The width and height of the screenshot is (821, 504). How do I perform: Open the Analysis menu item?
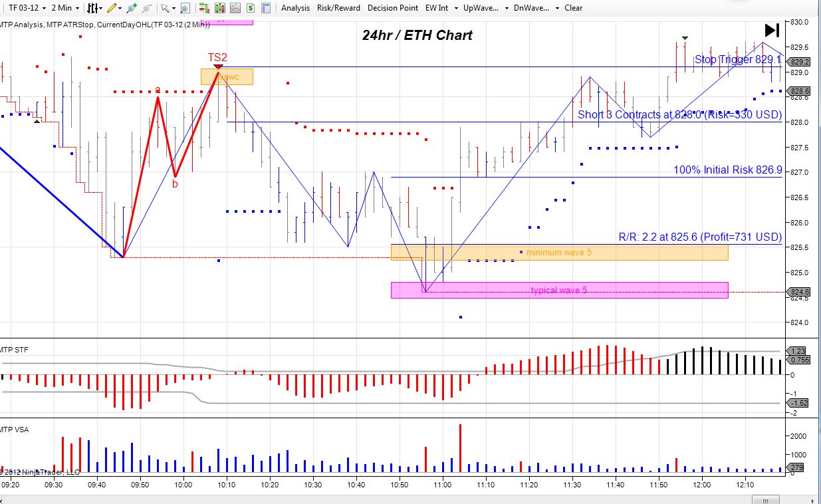(x=295, y=8)
